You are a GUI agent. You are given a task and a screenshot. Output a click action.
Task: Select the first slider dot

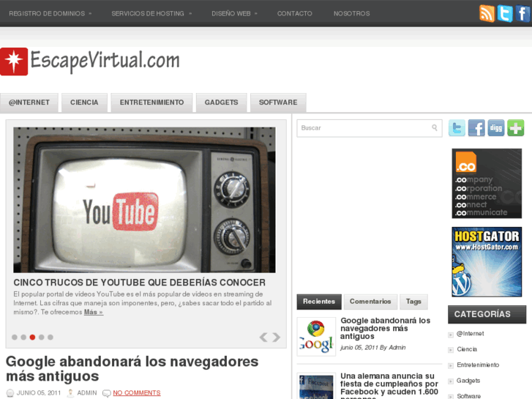click(x=15, y=338)
